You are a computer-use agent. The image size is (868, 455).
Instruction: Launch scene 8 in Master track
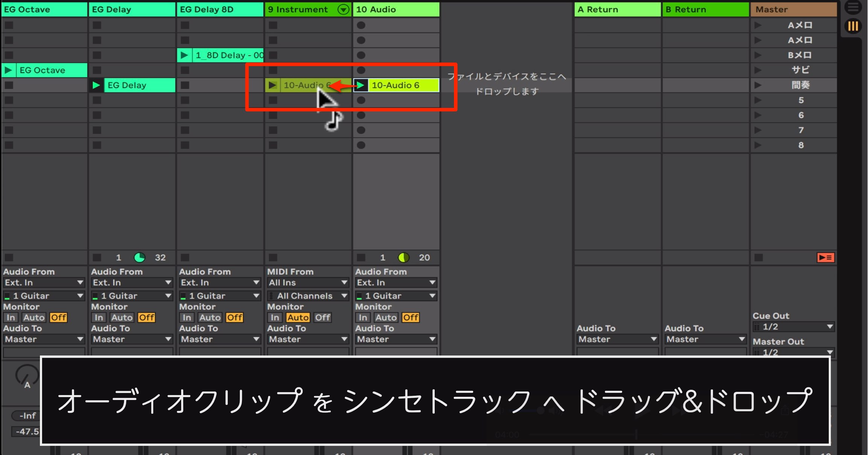pyautogui.click(x=758, y=145)
